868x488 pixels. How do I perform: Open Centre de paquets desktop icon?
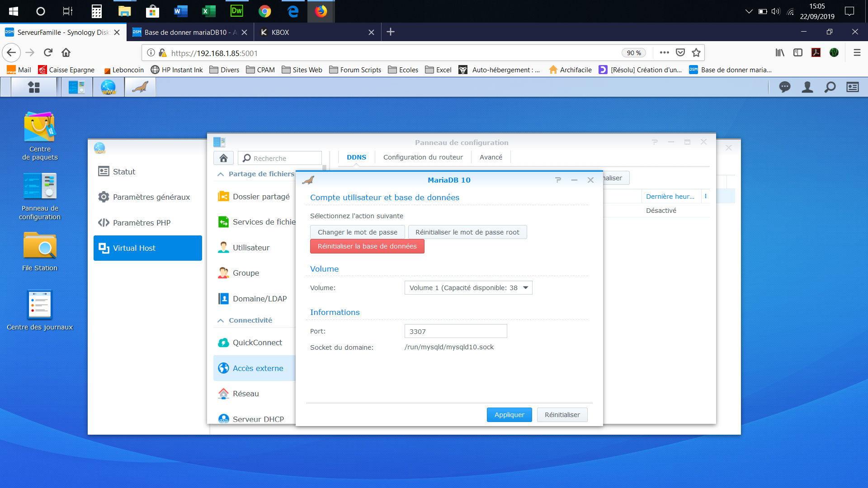pos(40,136)
